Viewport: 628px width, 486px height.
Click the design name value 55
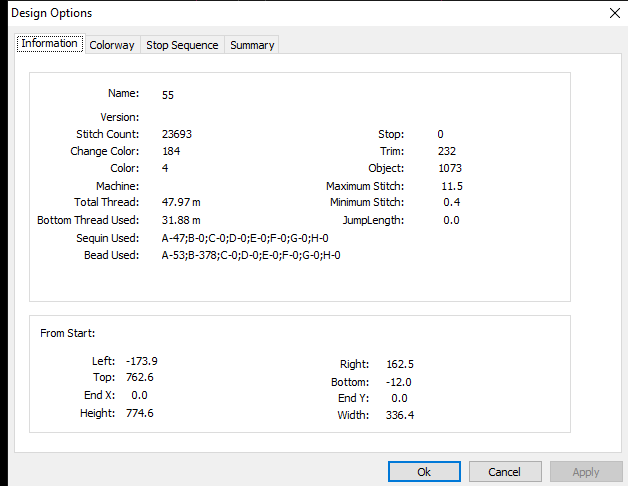pos(168,95)
